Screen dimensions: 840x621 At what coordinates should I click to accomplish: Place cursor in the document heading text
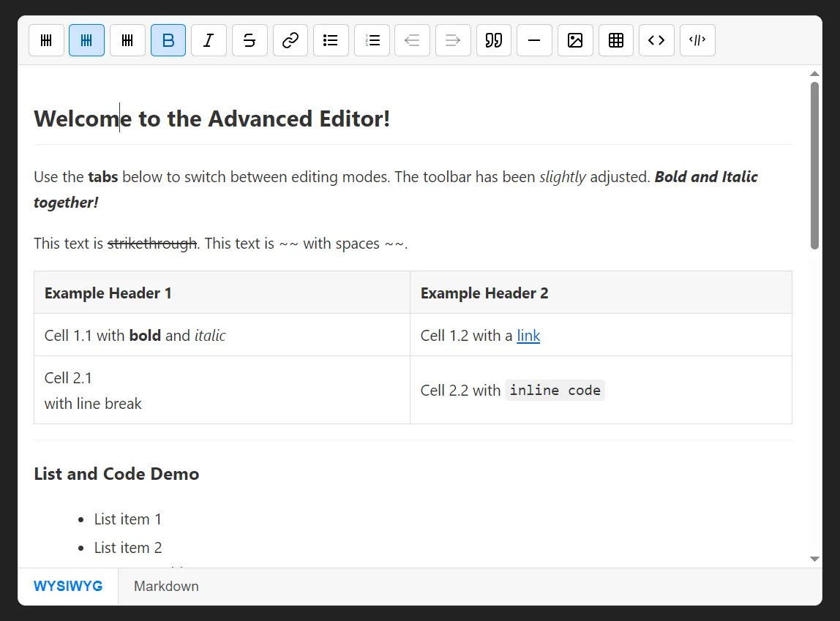click(x=212, y=118)
